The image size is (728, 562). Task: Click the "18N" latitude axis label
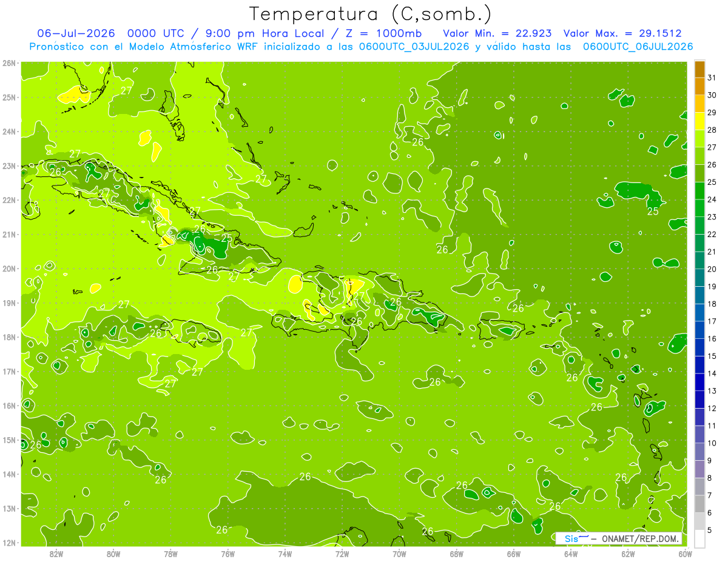point(9,337)
